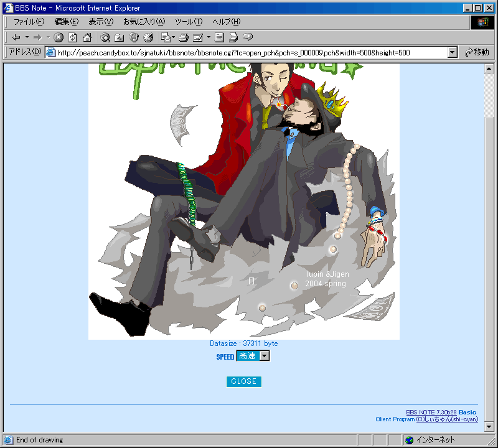Stop page loading with the X icon
This screenshot has width=498, height=448.
pyautogui.click(x=59, y=37)
